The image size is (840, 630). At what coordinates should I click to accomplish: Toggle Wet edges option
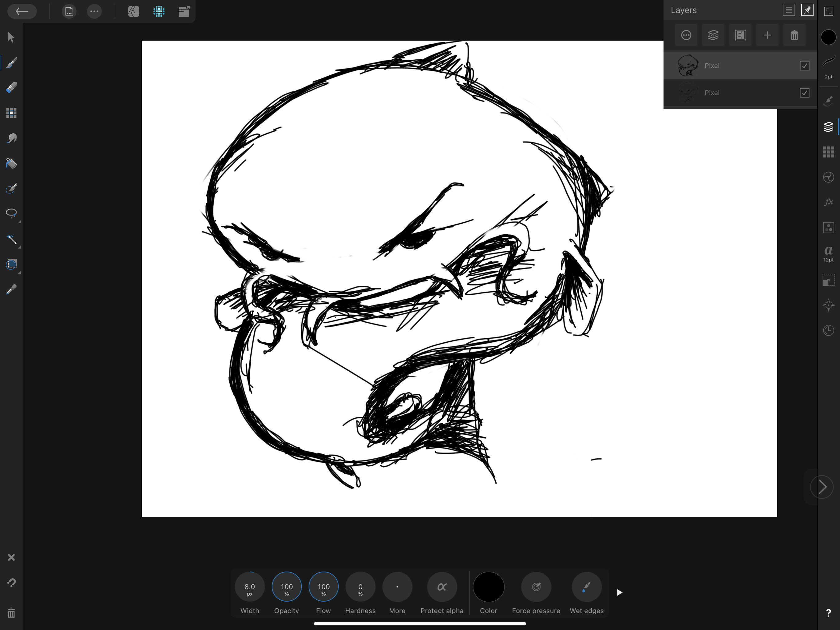pyautogui.click(x=586, y=587)
